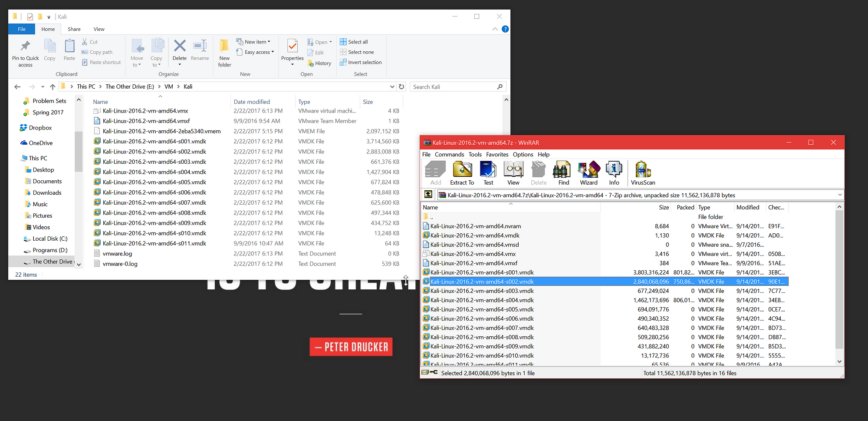
Task: Open the WinRAR View tool
Action: [513, 173]
